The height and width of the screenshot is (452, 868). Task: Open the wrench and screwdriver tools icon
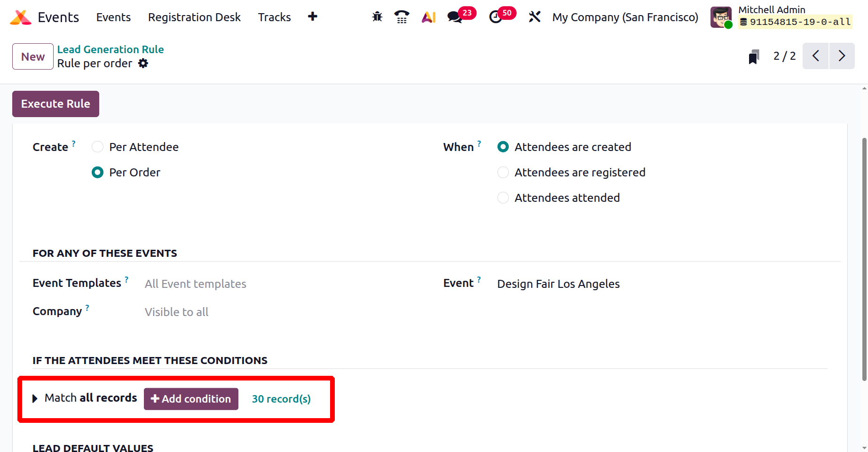(x=535, y=17)
